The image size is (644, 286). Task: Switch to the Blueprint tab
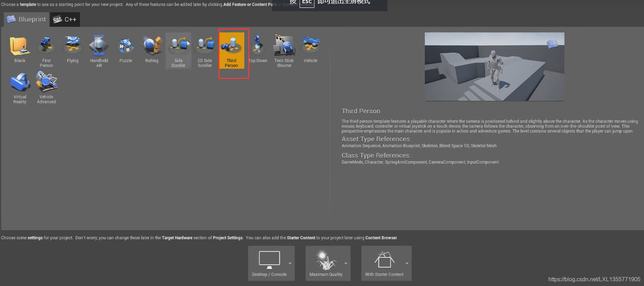[x=27, y=20]
